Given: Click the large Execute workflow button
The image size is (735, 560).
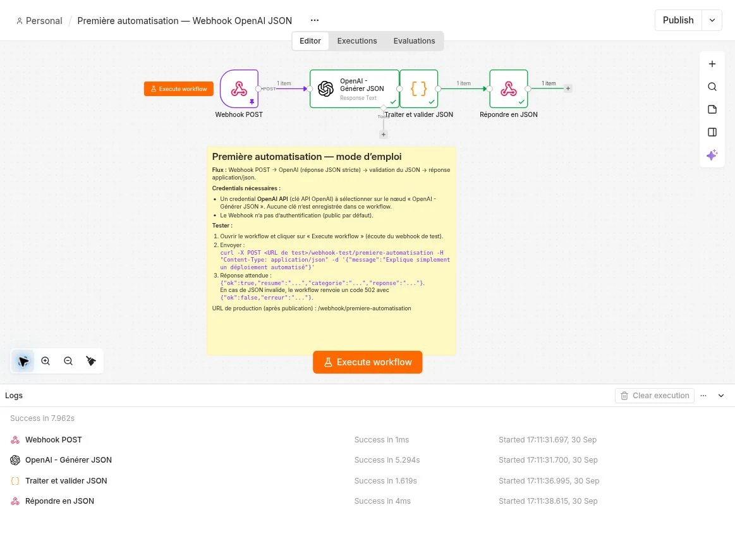Looking at the screenshot, I should pos(368,362).
